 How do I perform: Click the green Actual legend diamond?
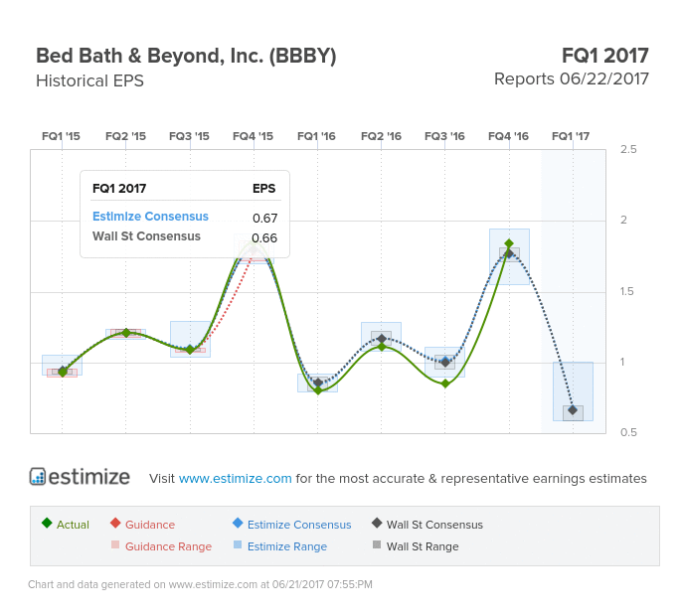[47, 523]
